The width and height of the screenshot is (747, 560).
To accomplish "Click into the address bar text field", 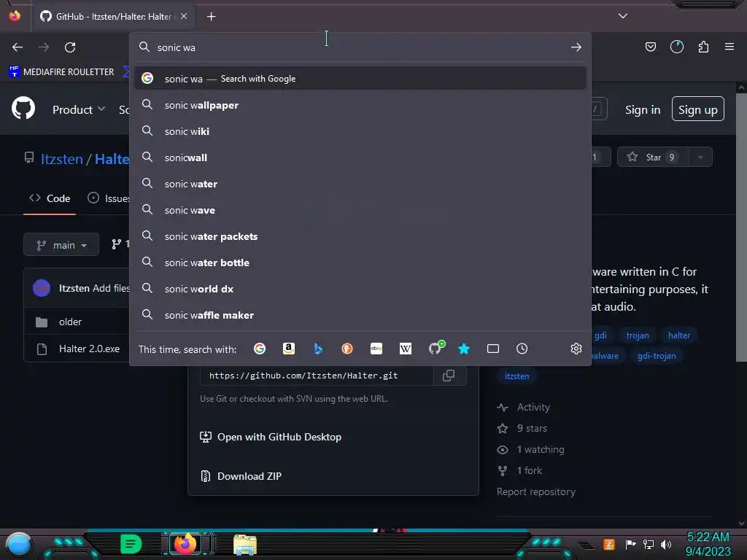I will coord(360,47).
